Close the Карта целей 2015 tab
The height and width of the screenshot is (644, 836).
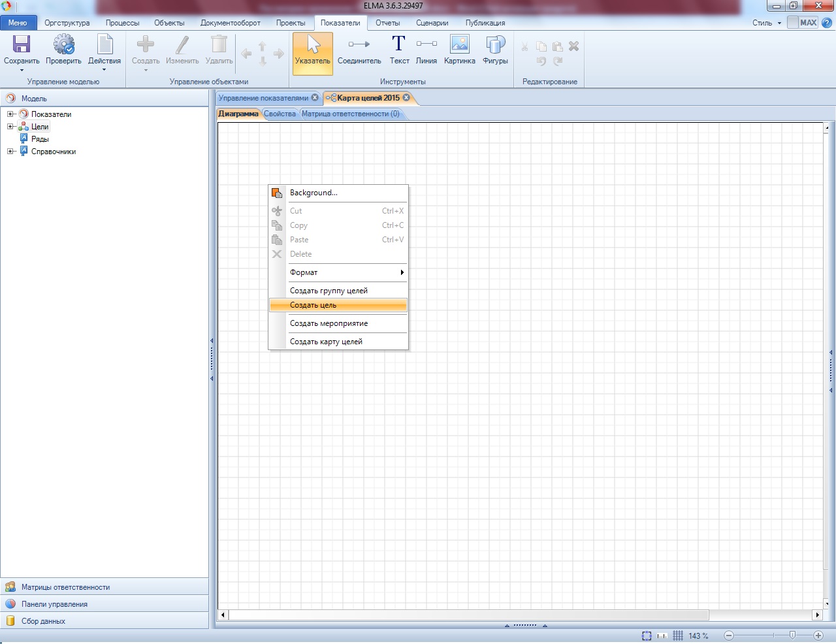point(406,97)
